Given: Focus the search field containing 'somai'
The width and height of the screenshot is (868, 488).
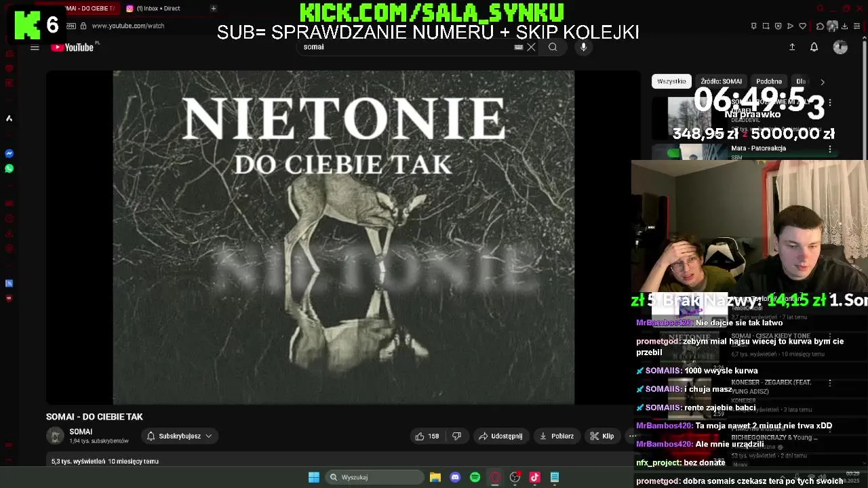Looking at the screenshot, I should [407, 47].
